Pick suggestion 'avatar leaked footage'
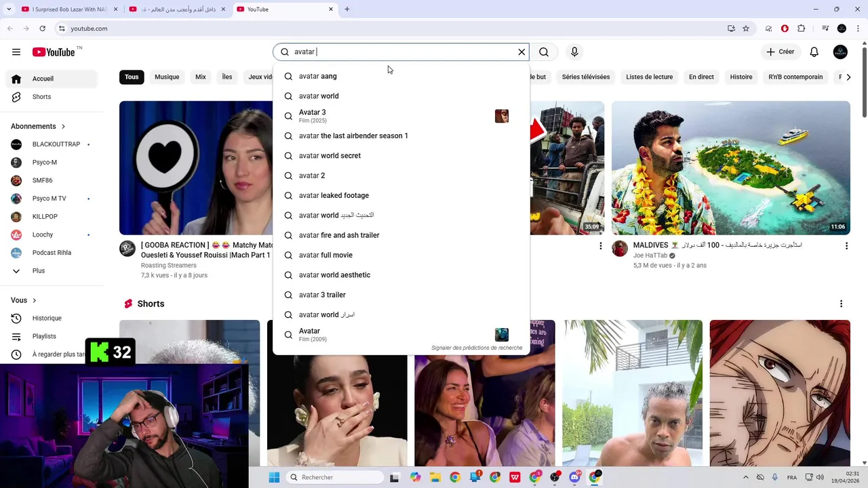 tap(401, 195)
